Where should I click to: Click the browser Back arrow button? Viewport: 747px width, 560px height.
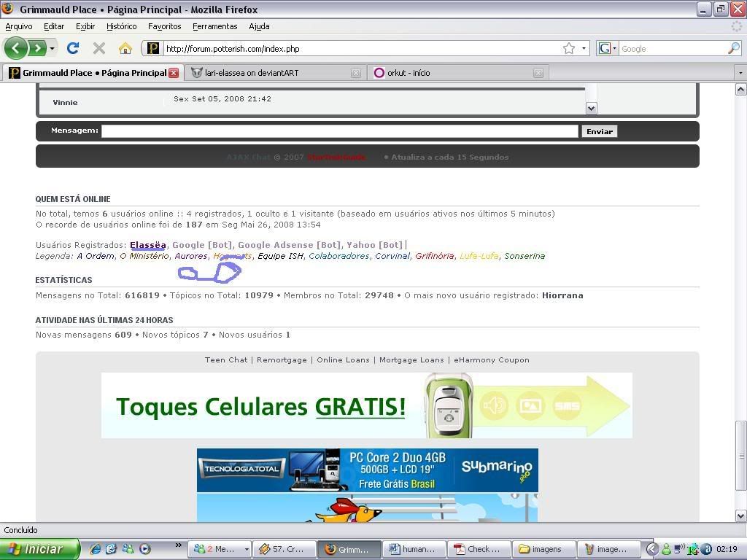point(16,48)
